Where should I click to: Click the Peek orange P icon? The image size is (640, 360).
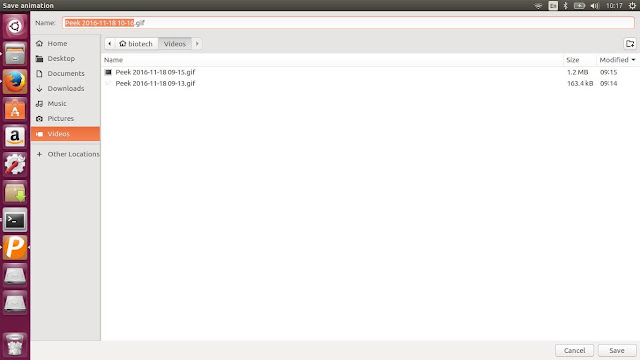15,247
